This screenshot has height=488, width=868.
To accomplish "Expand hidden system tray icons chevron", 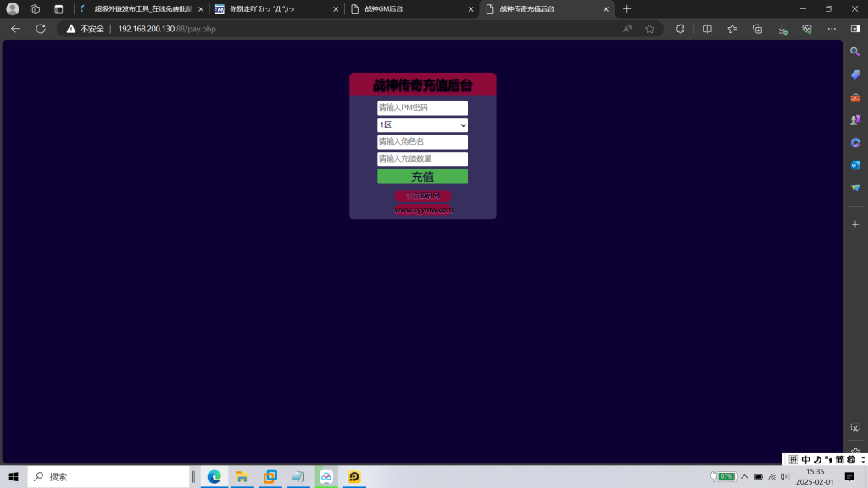I will click(744, 477).
